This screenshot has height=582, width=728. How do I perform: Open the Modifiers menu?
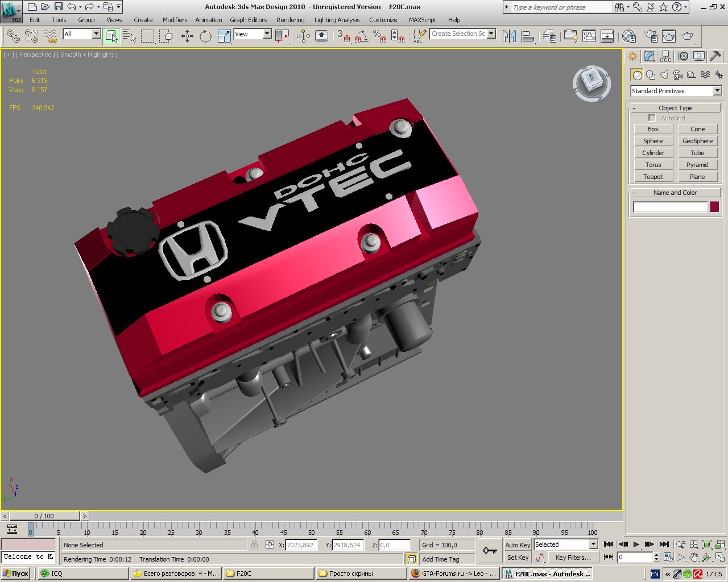(x=175, y=20)
